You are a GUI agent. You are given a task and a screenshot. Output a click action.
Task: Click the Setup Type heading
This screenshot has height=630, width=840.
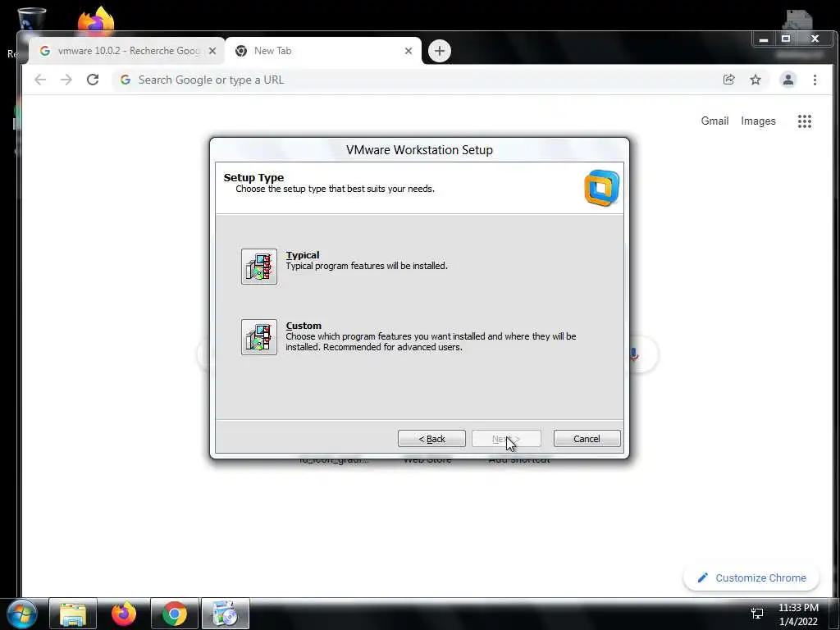coord(254,177)
